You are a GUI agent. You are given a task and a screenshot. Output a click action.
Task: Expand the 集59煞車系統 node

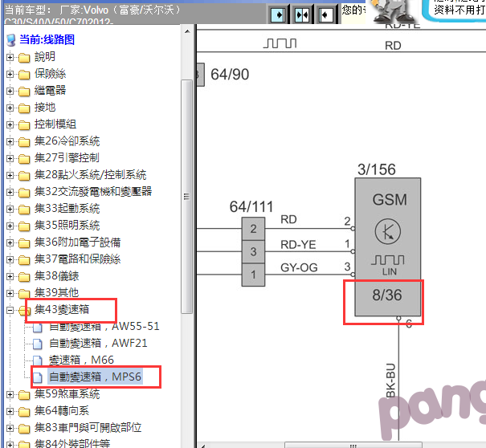click(x=10, y=394)
